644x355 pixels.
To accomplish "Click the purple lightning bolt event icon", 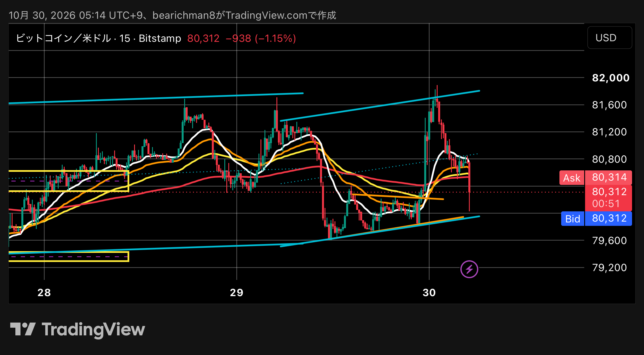I will [x=469, y=269].
